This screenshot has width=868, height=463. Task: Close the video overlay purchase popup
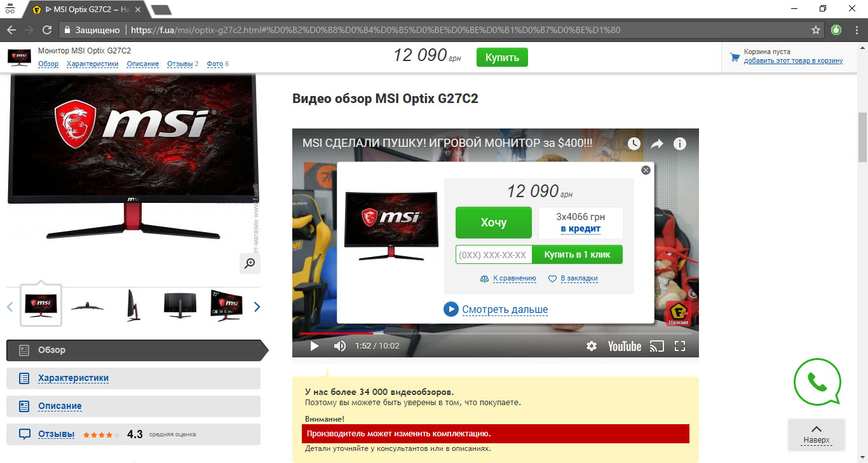646,170
